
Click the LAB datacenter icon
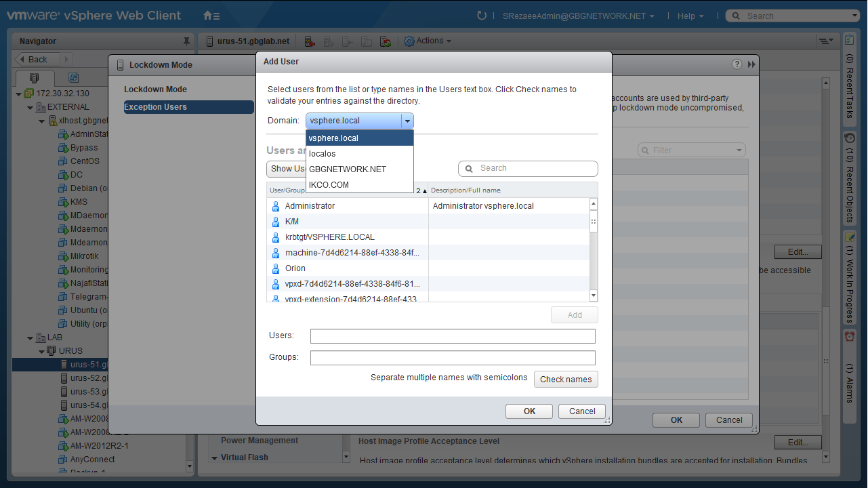[41, 338]
